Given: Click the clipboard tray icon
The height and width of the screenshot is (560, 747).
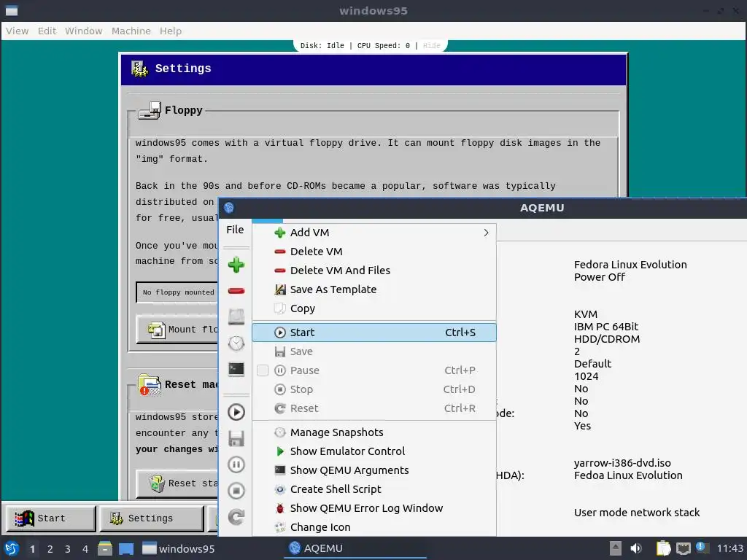Looking at the screenshot, I should 663,548.
